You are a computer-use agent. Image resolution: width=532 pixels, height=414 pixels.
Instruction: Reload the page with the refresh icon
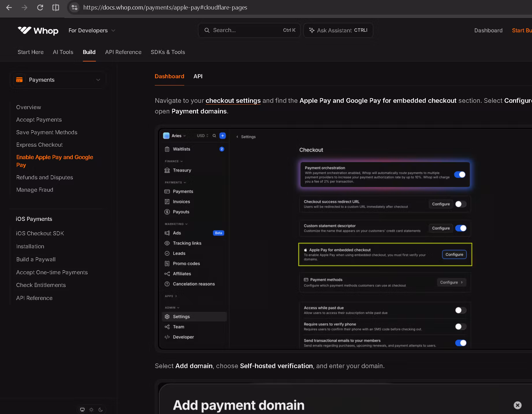40,8
